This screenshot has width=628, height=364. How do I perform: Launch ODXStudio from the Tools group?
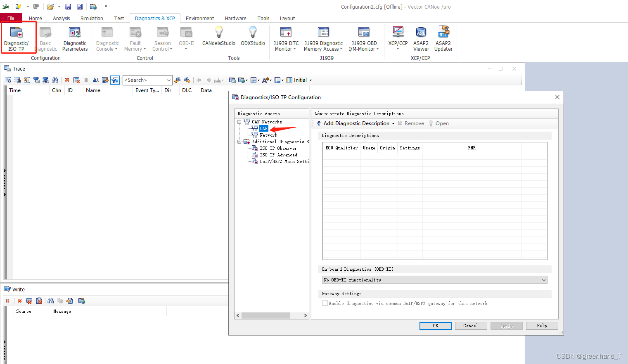coord(253,36)
